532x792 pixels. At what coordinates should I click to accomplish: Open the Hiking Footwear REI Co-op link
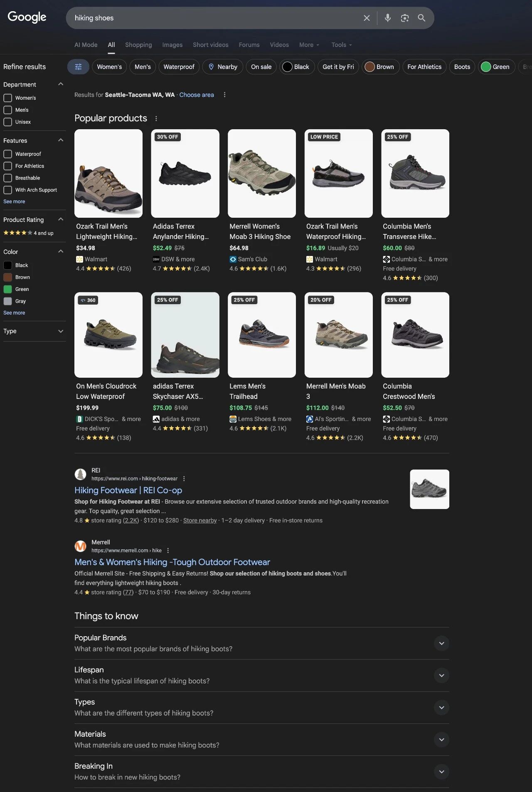click(x=128, y=490)
